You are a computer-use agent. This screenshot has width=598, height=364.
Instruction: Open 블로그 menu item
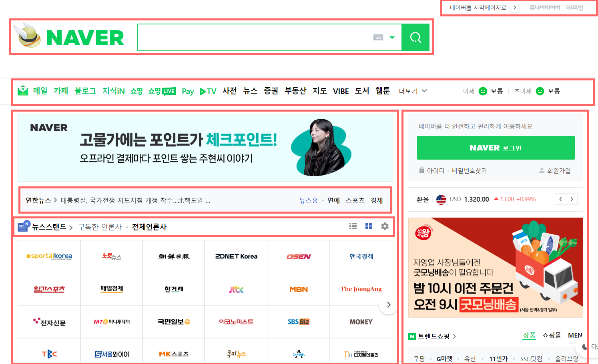click(85, 91)
